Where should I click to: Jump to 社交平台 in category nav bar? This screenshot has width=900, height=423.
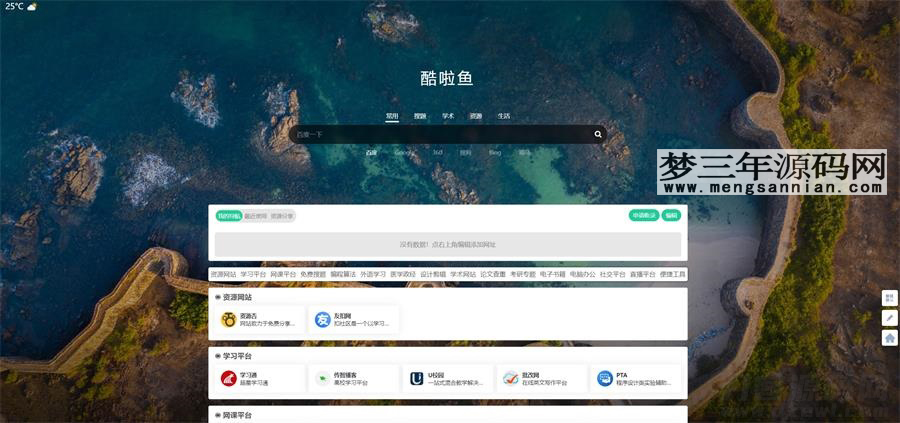pos(612,274)
